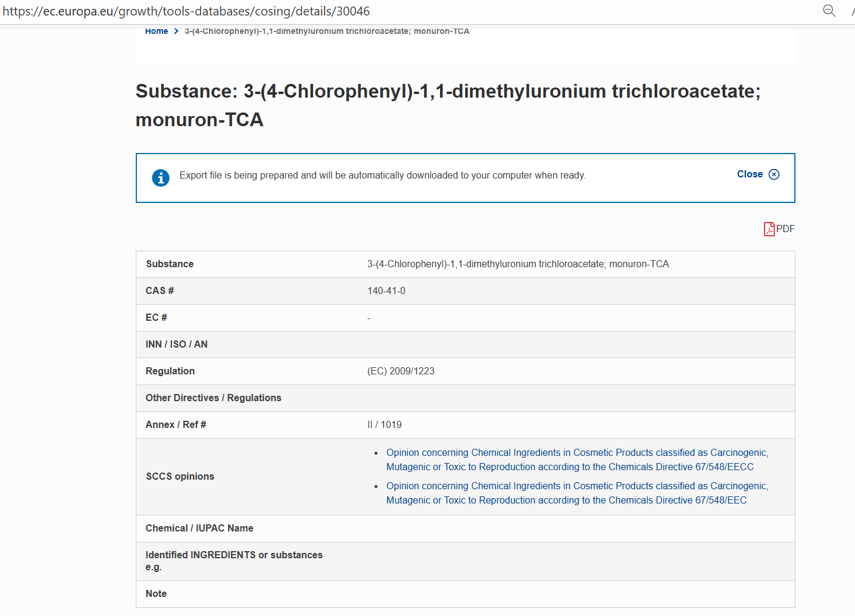Click the breadcrumb chevron after Home
This screenshot has height=616, width=855.
pyautogui.click(x=176, y=32)
